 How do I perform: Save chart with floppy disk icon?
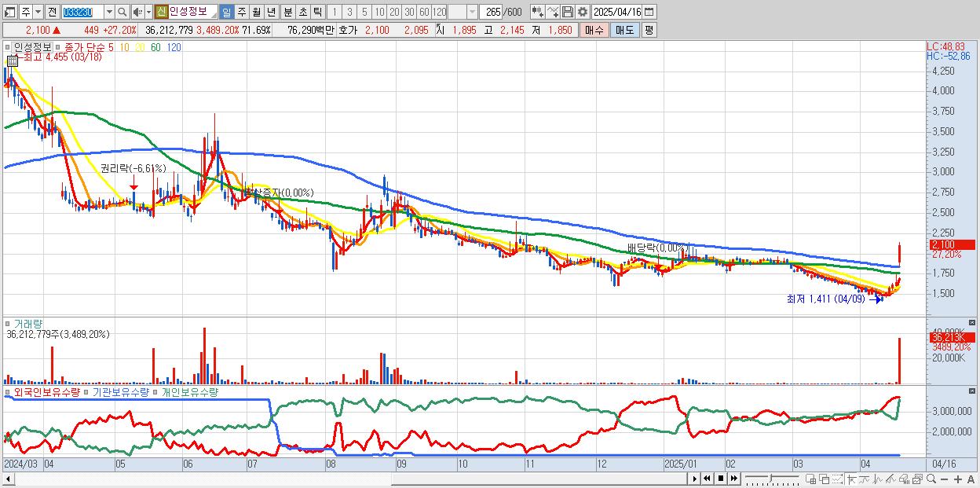click(x=567, y=12)
